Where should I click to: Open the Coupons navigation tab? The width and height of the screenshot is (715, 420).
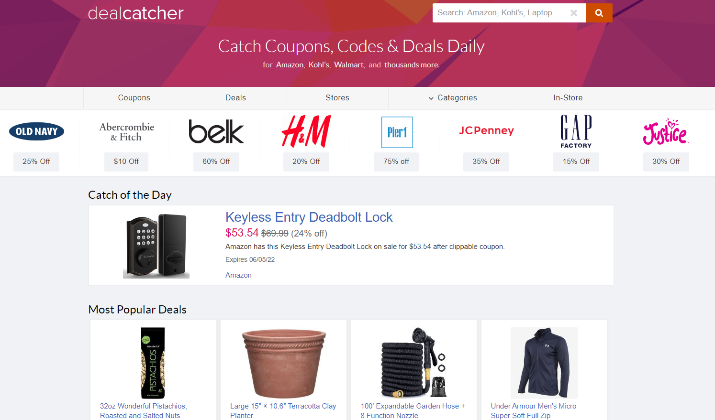tap(134, 98)
